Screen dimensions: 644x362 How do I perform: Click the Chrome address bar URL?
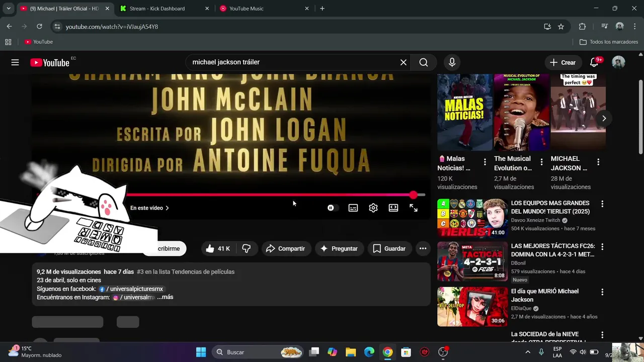click(x=112, y=27)
